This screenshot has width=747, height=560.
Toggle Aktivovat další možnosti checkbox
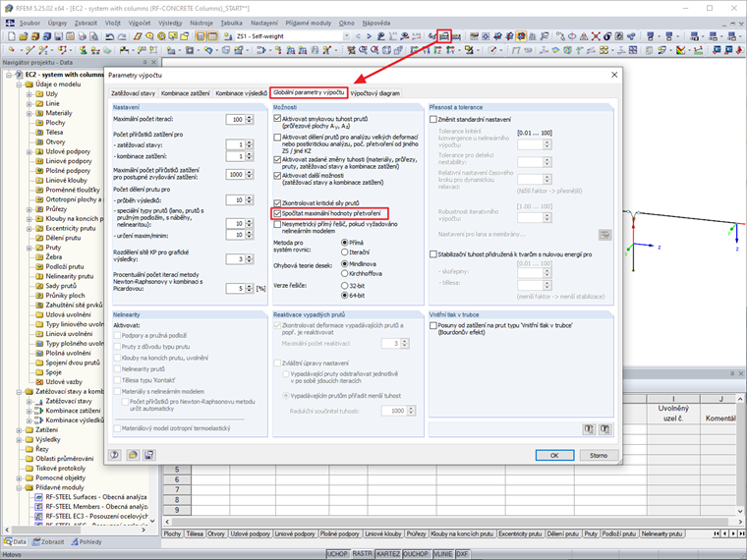(x=277, y=175)
